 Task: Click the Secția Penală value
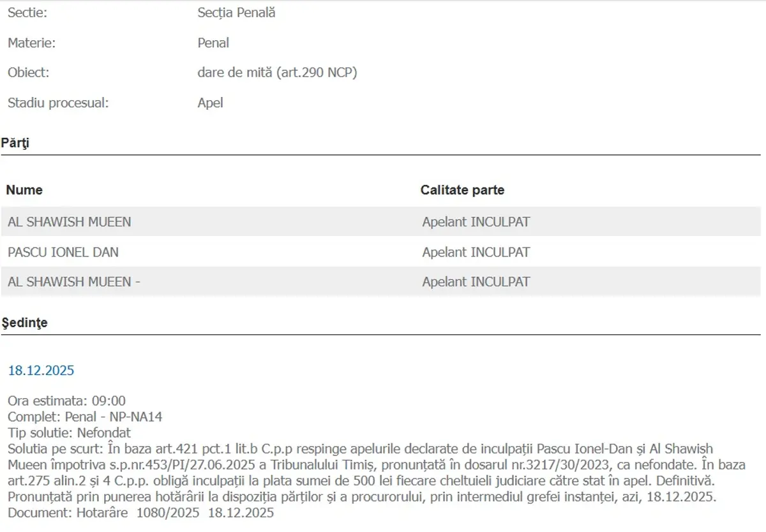click(236, 13)
